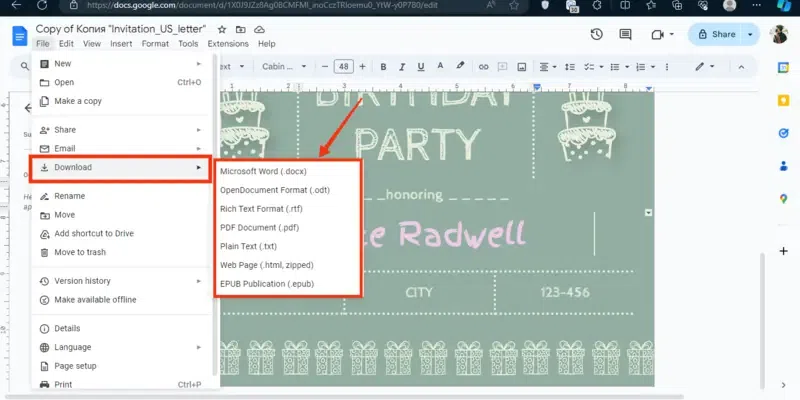The height and width of the screenshot is (400, 800).
Task: Click the font size field
Action: (343, 67)
